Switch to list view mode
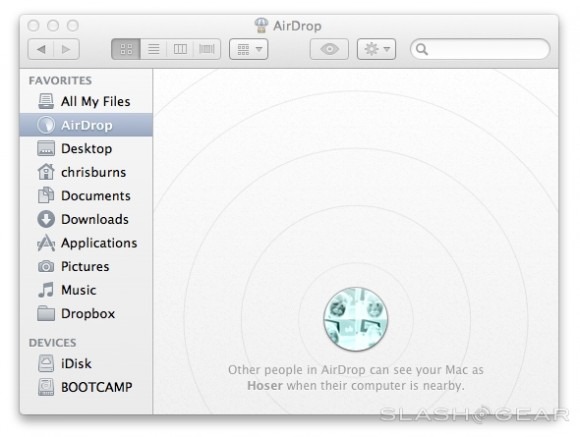The height and width of the screenshot is (437, 580). (154, 49)
